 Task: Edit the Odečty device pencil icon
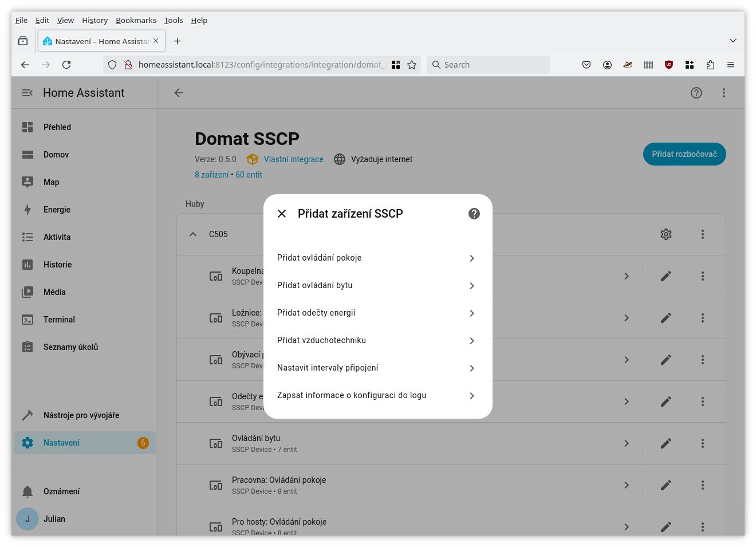pyautogui.click(x=666, y=402)
